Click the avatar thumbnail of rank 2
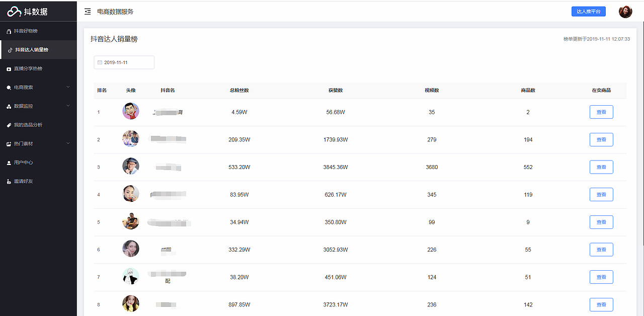Screen dimensions: 644x316 click(x=131, y=139)
